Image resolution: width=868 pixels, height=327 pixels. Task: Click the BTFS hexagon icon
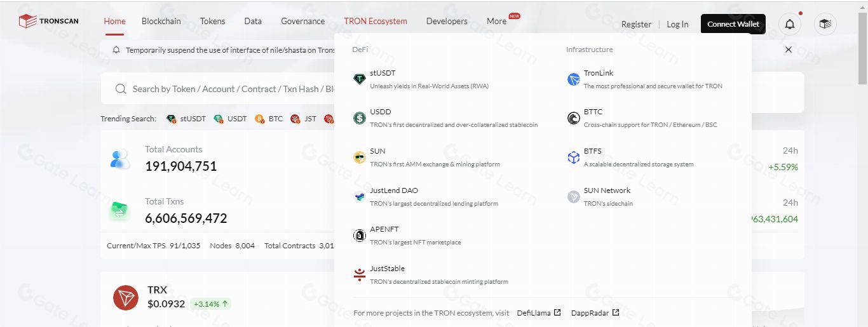coord(573,157)
